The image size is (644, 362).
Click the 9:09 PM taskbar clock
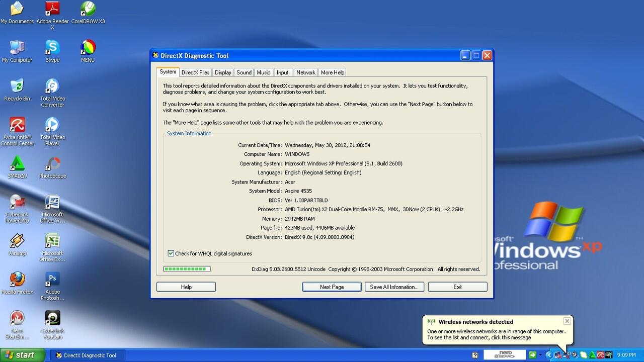625,355
